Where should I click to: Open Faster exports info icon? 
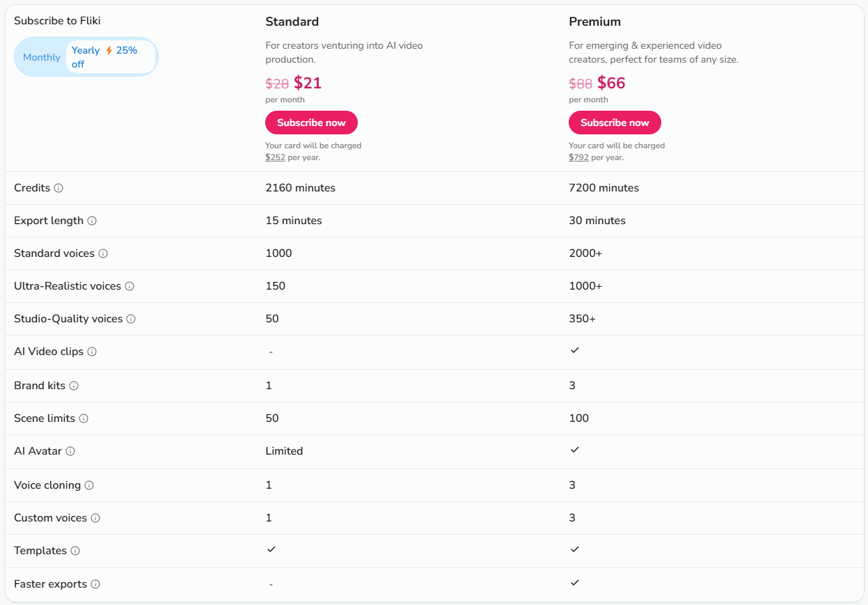pyautogui.click(x=95, y=584)
